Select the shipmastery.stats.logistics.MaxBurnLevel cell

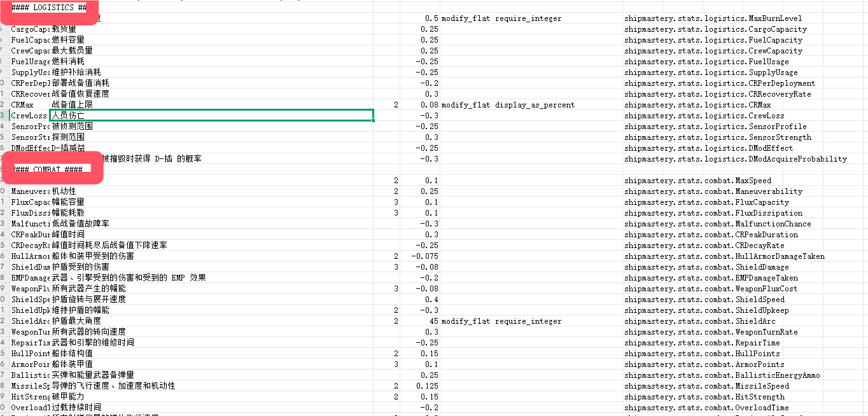pyautogui.click(x=713, y=18)
